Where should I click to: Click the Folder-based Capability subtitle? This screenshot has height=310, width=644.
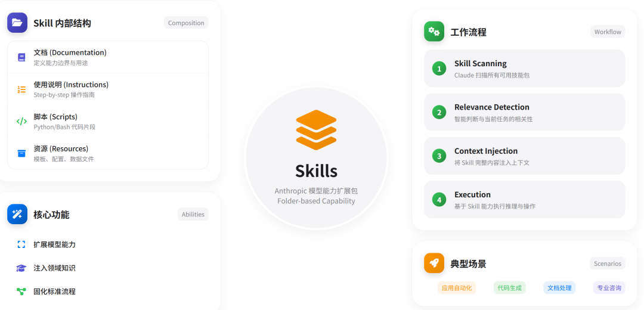pyautogui.click(x=316, y=201)
